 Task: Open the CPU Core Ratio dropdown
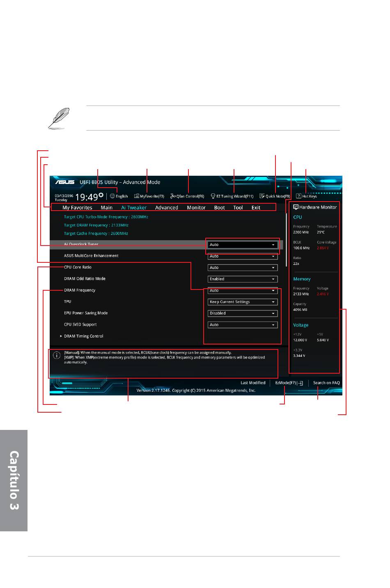point(243,268)
